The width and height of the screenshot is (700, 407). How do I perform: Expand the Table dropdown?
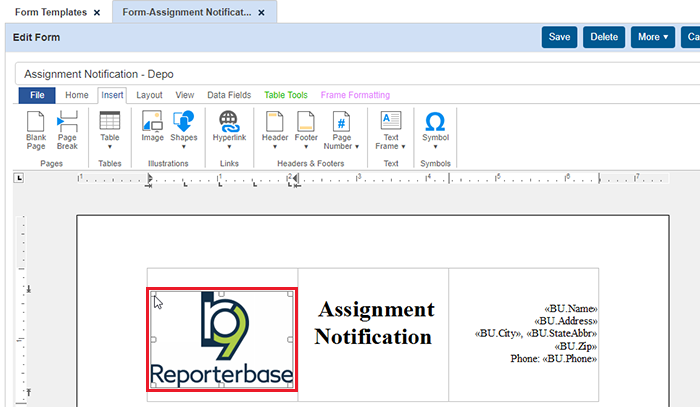[x=110, y=130]
